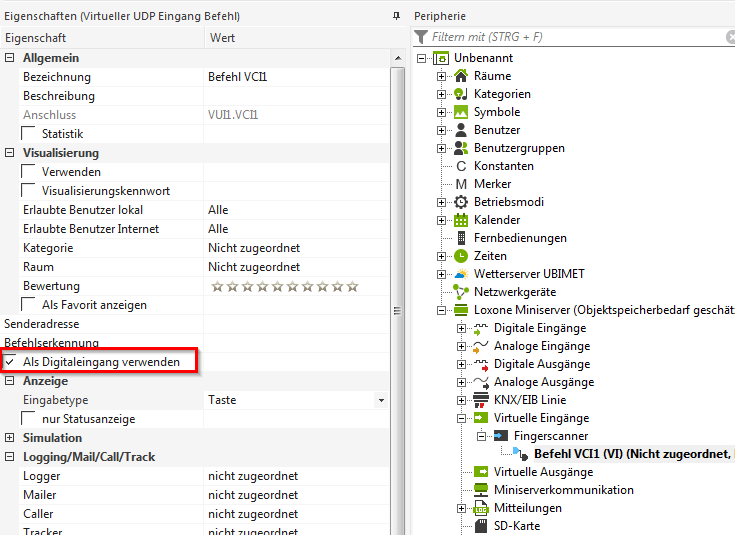This screenshot has width=735, height=535.
Task: Click the Senderadresse property row
Action: tap(195, 324)
